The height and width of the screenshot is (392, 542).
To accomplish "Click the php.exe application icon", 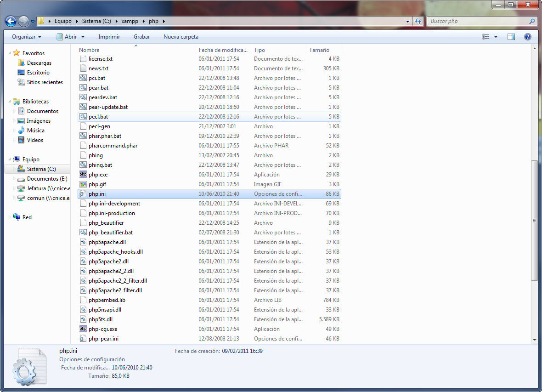I will (83, 175).
